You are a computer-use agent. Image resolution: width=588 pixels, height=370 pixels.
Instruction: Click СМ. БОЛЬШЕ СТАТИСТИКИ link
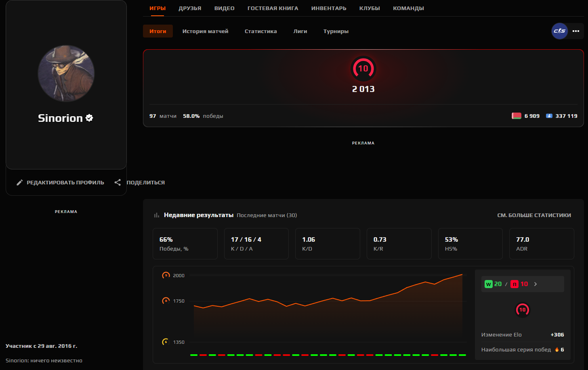coord(534,215)
